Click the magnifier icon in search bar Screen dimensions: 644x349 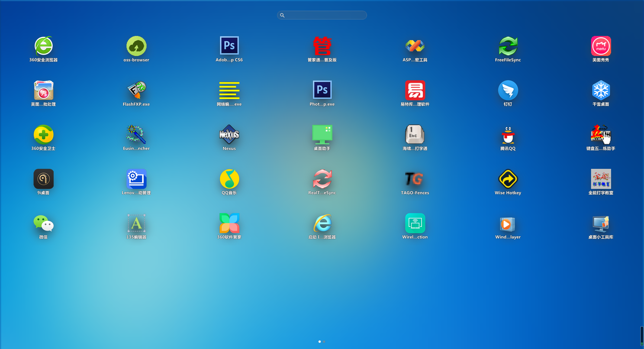point(282,15)
